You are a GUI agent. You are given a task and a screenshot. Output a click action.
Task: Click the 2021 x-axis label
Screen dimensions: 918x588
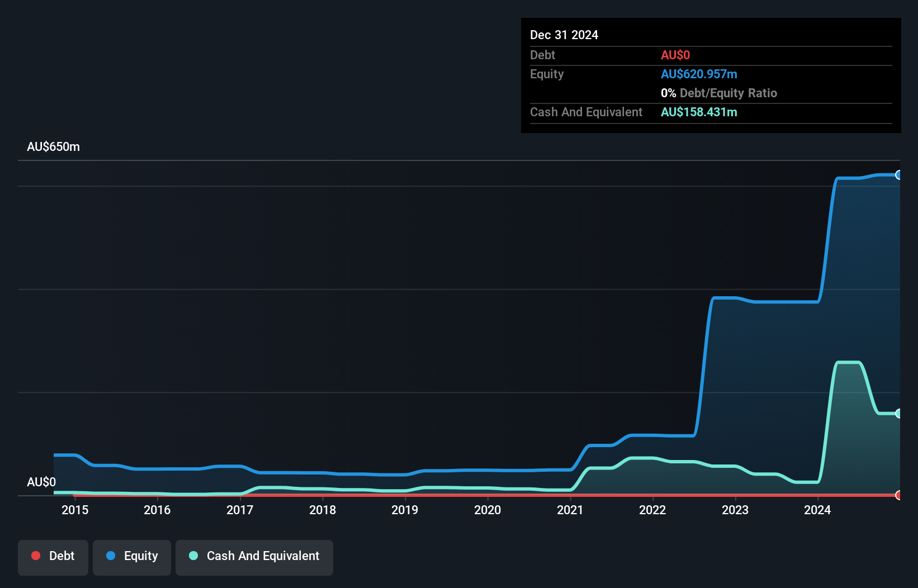(x=570, y=510)
